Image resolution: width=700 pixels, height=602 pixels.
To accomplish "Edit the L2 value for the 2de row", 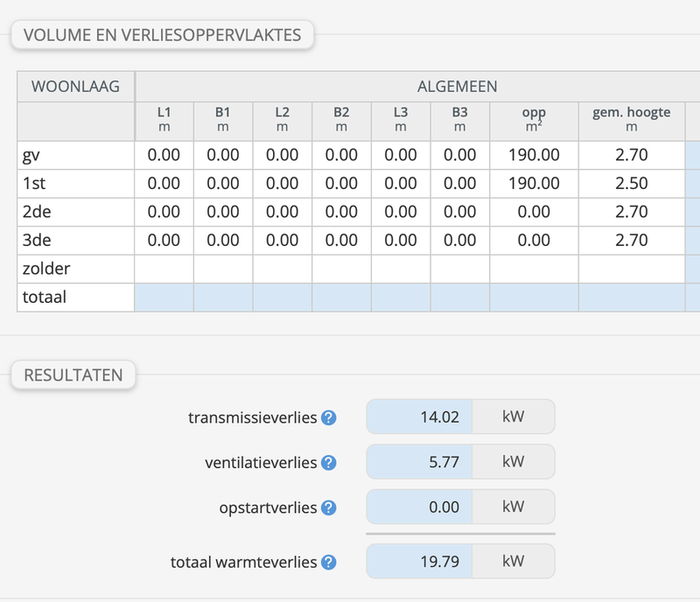I will 282,211.
